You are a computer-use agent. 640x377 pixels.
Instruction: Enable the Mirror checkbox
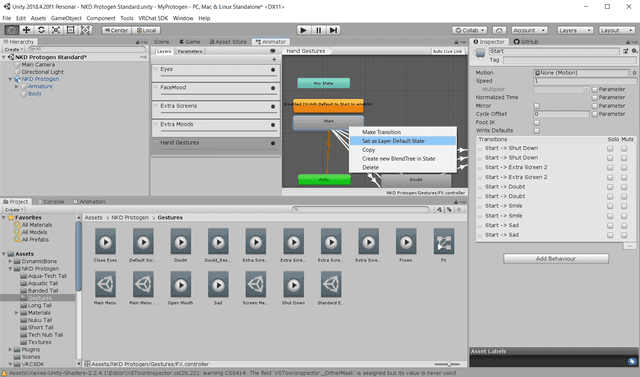coord(537,106)
